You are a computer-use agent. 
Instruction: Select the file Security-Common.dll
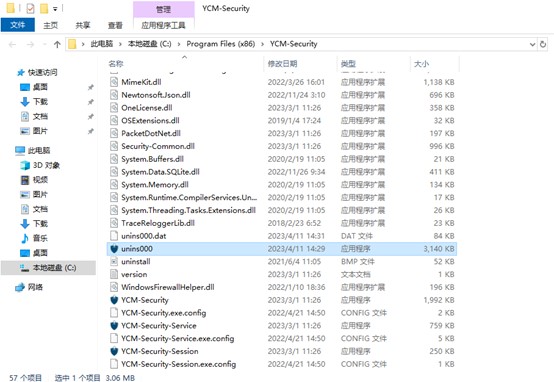point(282,146)
